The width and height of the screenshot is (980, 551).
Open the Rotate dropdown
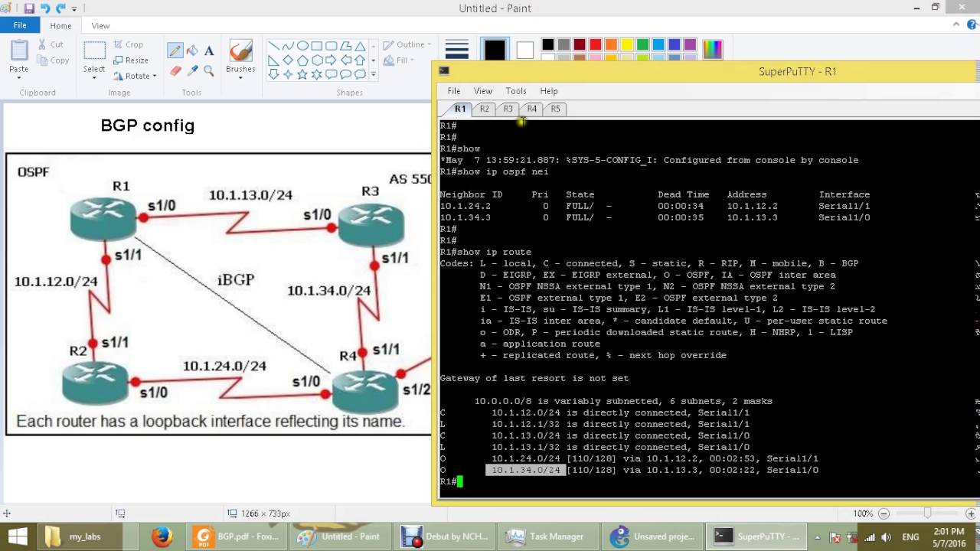click(135, 77)
